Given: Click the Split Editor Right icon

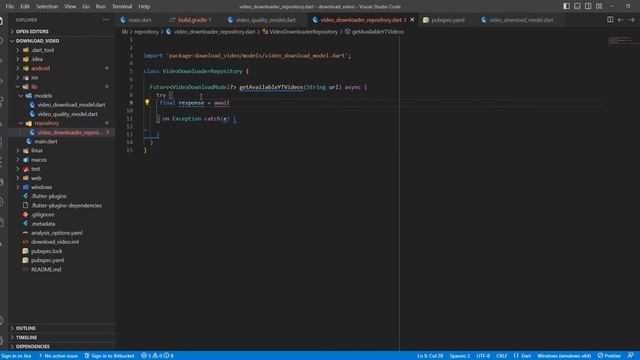Looking at the screenshot, I should point(610,20).
